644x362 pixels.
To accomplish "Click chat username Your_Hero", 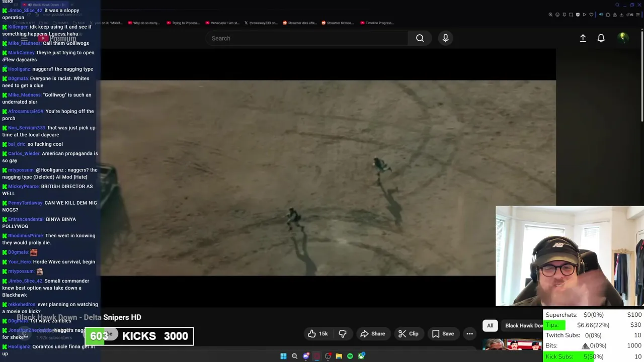I will (20, 262).
